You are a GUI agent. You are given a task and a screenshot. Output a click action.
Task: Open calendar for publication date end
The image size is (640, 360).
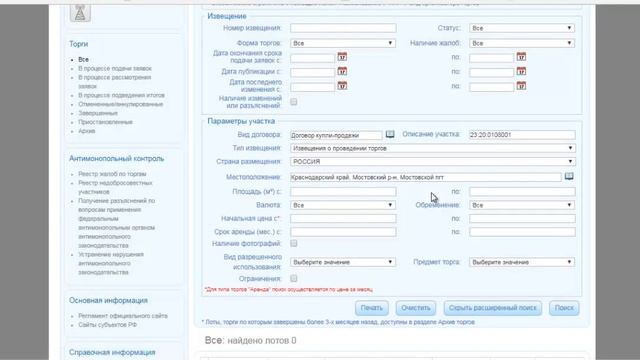[x=521, y=71]
